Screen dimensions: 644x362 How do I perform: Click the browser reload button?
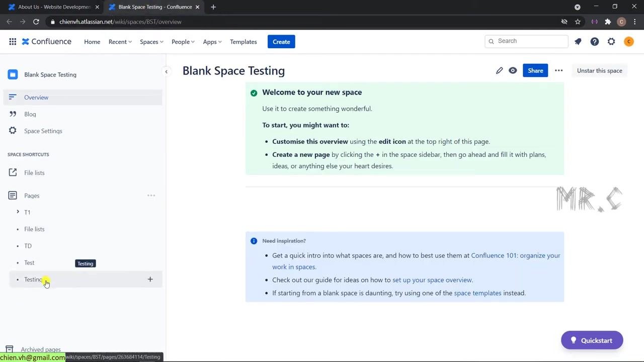[x=36, y=22]
